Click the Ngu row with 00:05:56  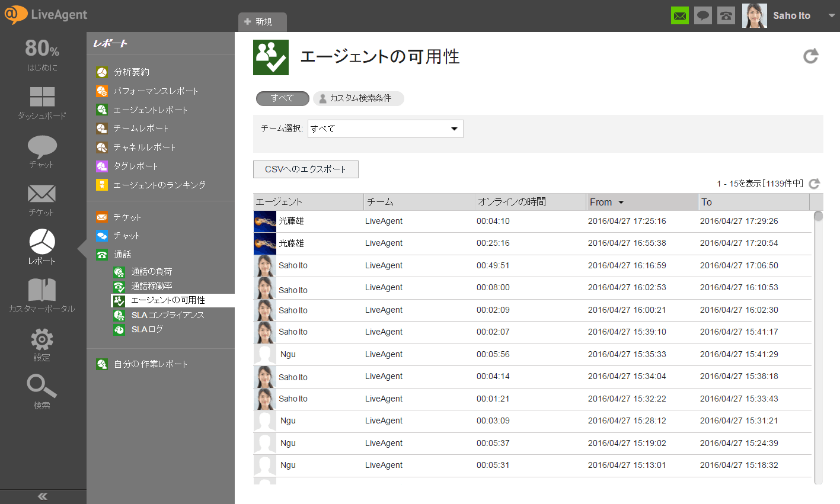(532, 354)
